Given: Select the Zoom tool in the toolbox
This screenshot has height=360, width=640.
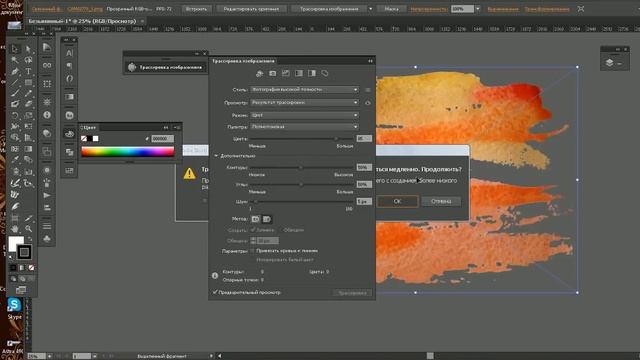Looking at the screenshot, I should (x=28, y=229).
